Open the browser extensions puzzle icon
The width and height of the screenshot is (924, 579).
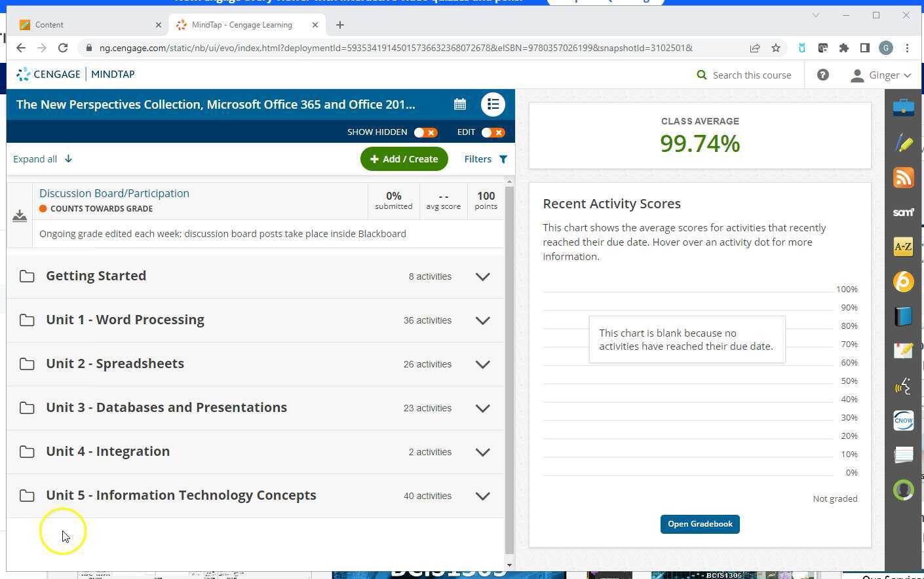pyautogui.click(x=844, y=48)
